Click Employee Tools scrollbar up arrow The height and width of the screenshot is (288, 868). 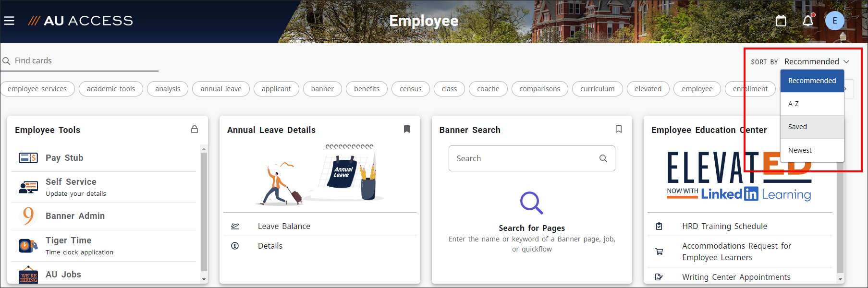pos(204,149)
